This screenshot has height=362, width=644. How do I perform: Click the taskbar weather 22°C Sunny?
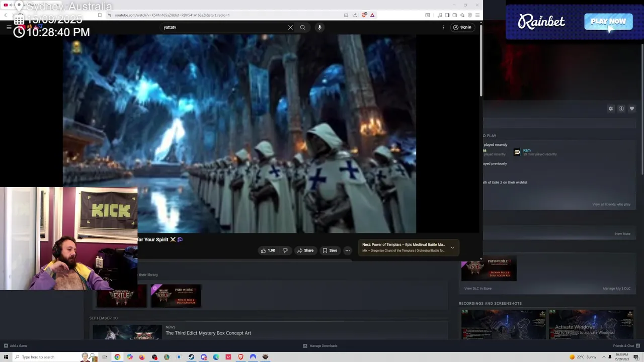[583, 357]
